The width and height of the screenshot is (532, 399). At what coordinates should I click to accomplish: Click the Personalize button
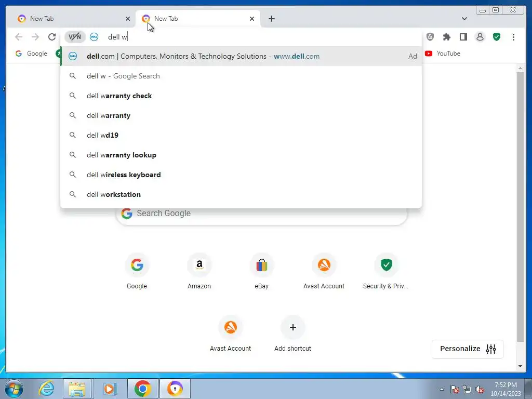pos(467,349)
